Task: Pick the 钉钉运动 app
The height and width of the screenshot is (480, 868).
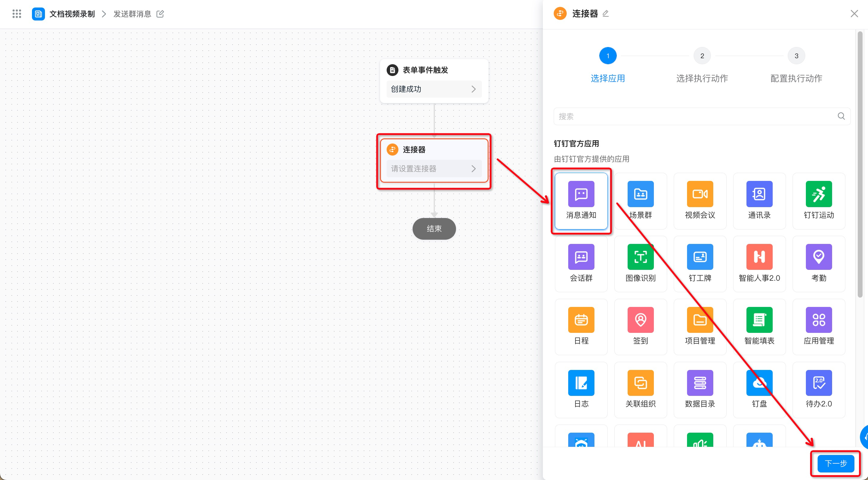Action: [819, 201]
